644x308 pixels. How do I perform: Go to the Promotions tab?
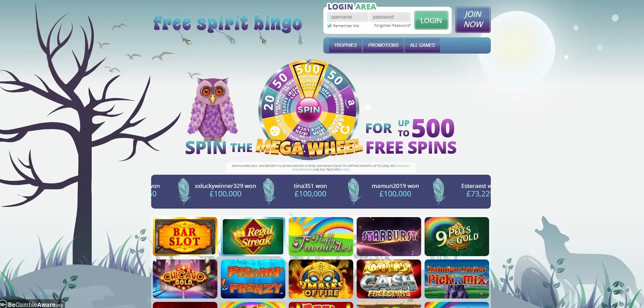tap(383, 45)
